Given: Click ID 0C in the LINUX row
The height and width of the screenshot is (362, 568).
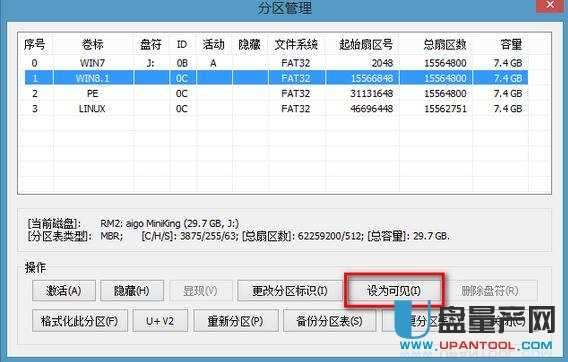Looking at the screenshot, I should [x=182, y=109].
